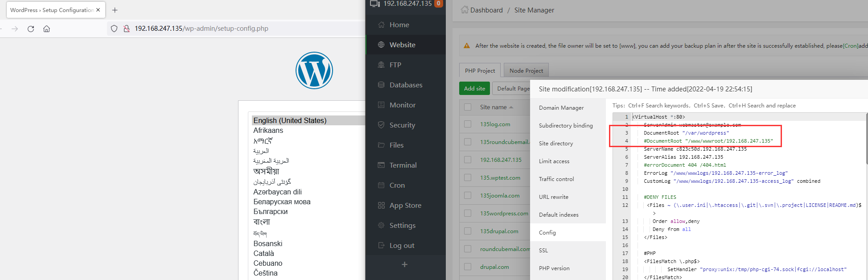This screenshot has width=868, height=280.
Task: Switch to the Node Project tab
Action: click(x=526, y=70)
